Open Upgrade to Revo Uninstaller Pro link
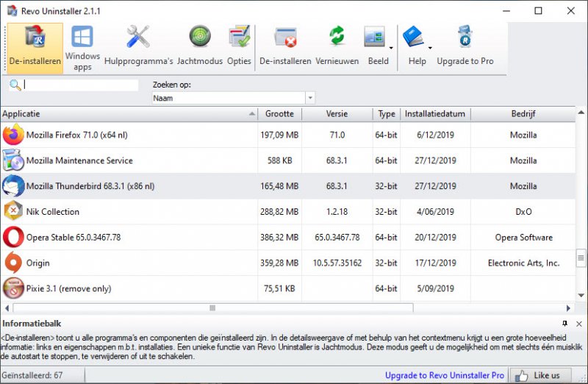 coord(445,375)
